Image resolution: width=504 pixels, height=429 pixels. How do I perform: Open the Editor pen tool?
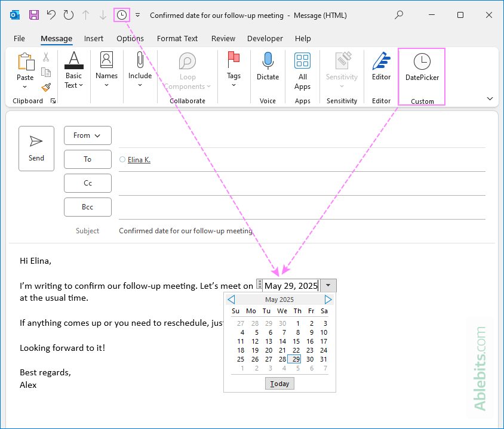click(x=381, y=66)
